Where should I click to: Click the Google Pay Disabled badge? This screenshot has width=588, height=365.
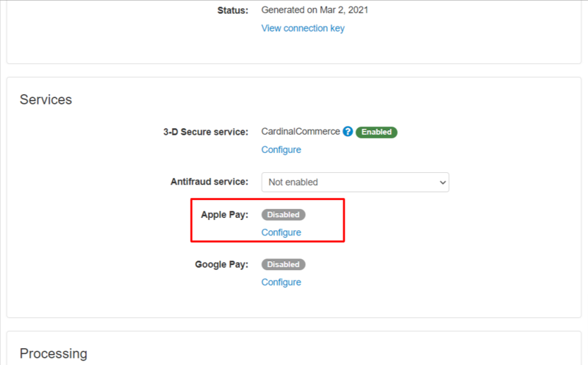click(x=283, y=264)
